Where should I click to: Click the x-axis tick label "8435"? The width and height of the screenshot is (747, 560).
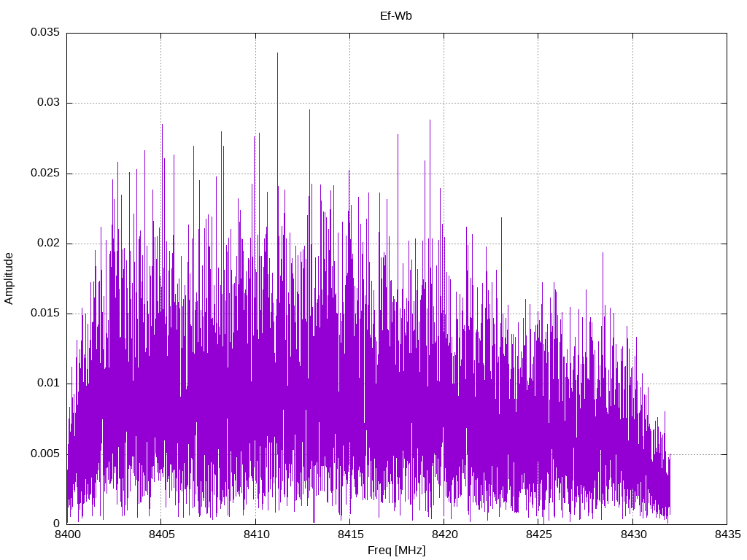pyautogui.click(x=727, y=534)
